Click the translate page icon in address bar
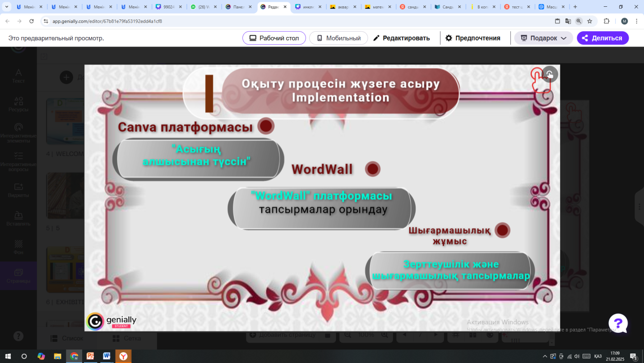The width and height of the screenshot is (644, 363). tap(568, 21)
